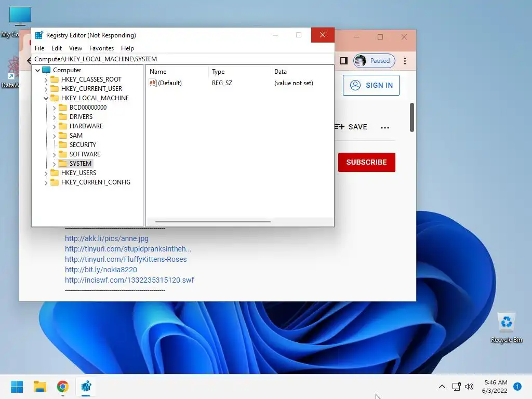Viewport: 532px width, 399px height.
Task: Click the Paused profile button in Chrome
Action: pyautogui.click(x=374, y=61)
